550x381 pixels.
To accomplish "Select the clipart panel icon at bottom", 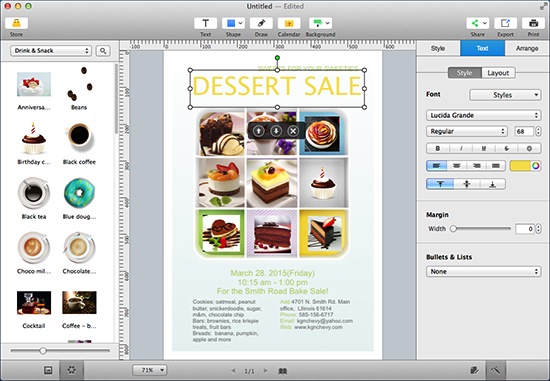I will tap(72, 370).
